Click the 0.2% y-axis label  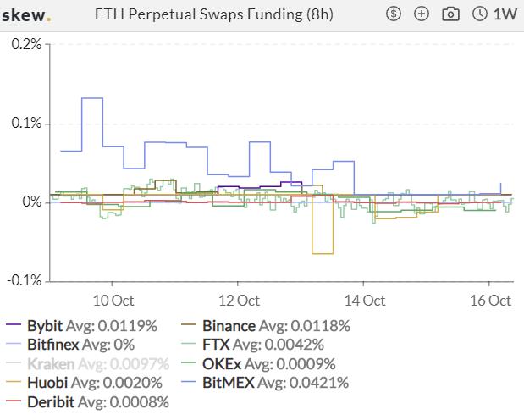tap(26, 44)
